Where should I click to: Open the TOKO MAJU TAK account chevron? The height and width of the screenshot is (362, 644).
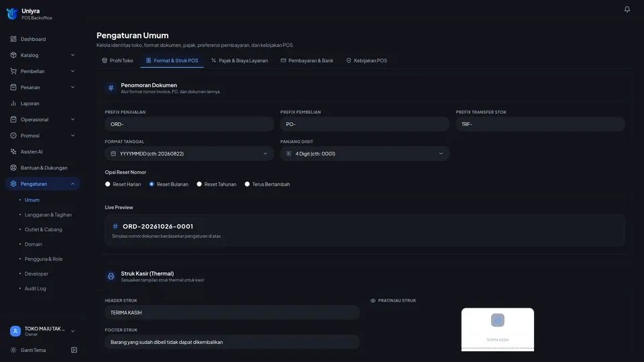pos(72,331)
